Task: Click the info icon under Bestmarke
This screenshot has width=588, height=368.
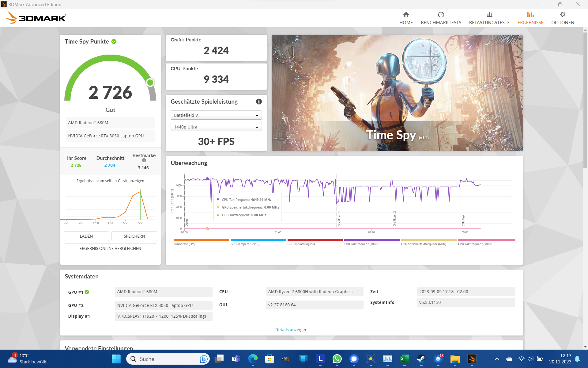Action: pos(144,160)
